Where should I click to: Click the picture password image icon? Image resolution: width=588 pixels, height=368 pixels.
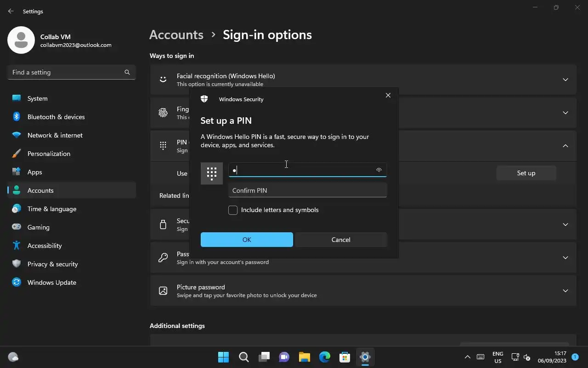163,291
